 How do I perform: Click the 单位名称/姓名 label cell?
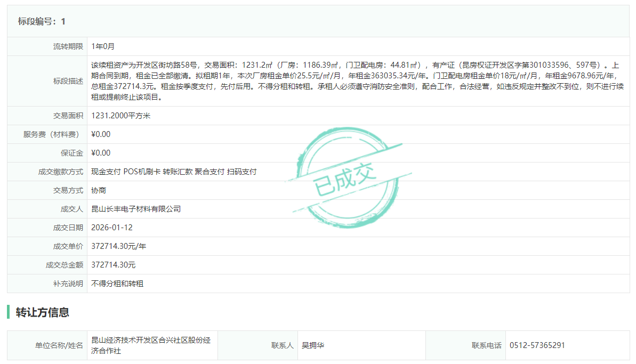point(59,345)
